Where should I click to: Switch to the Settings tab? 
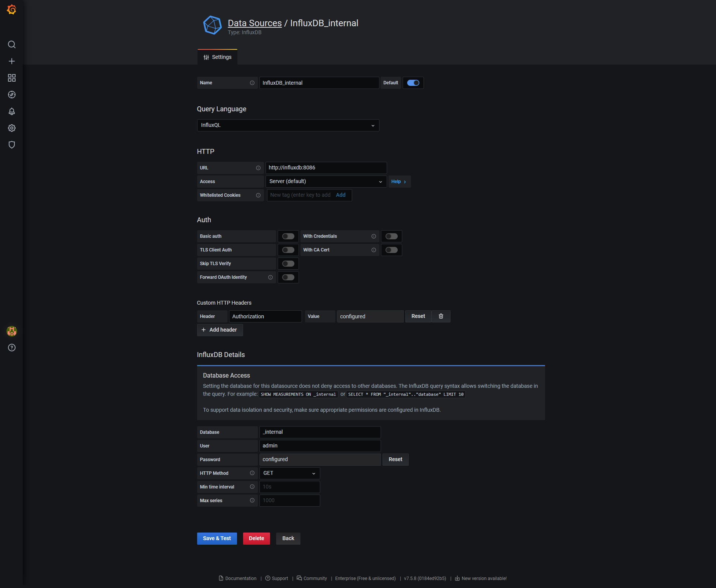(x=217, y=57)
